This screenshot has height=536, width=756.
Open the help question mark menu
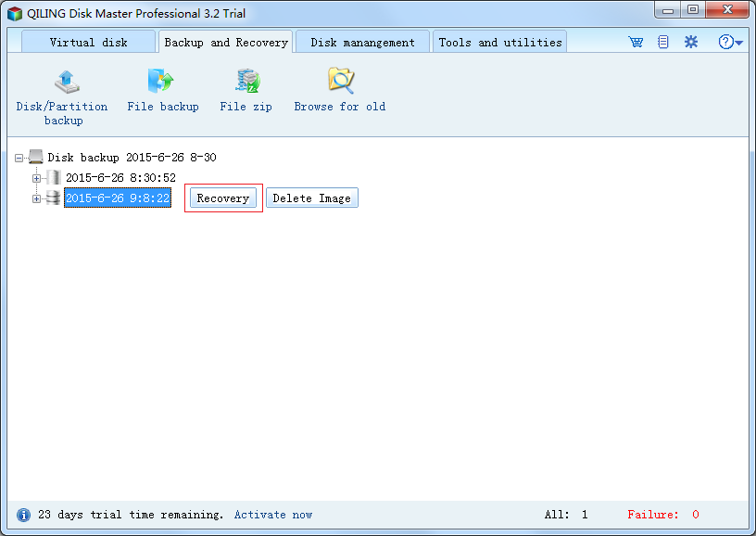click(730, 42)
